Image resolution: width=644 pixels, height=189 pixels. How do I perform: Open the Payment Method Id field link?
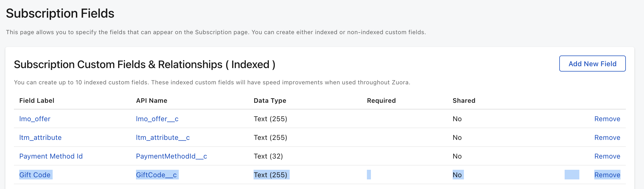click(51, 156)
